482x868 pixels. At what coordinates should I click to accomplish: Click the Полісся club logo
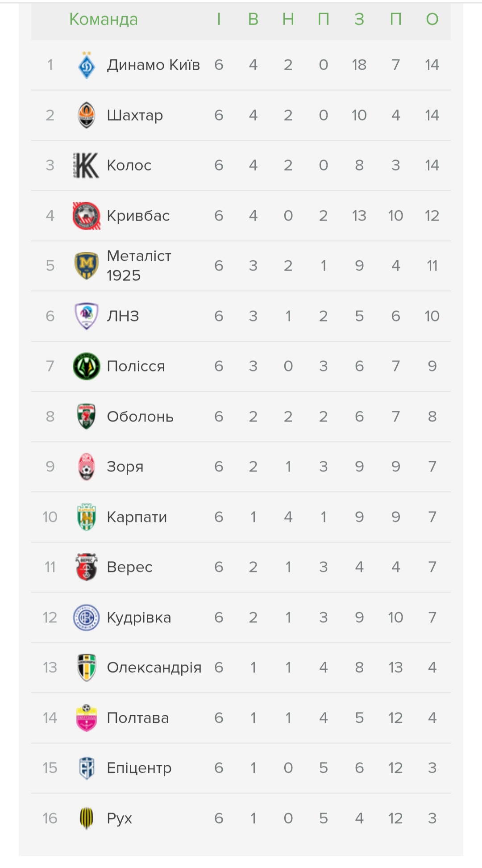[x=86, y=366]
